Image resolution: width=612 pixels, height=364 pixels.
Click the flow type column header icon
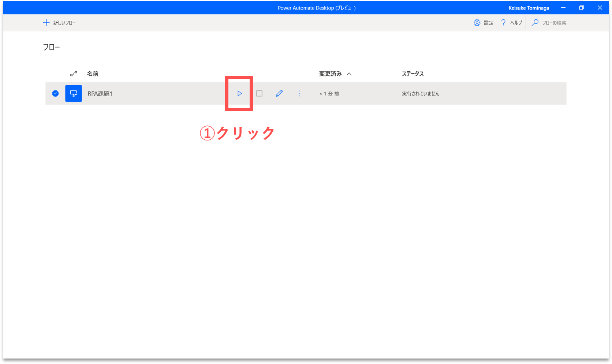click(74, 74)
